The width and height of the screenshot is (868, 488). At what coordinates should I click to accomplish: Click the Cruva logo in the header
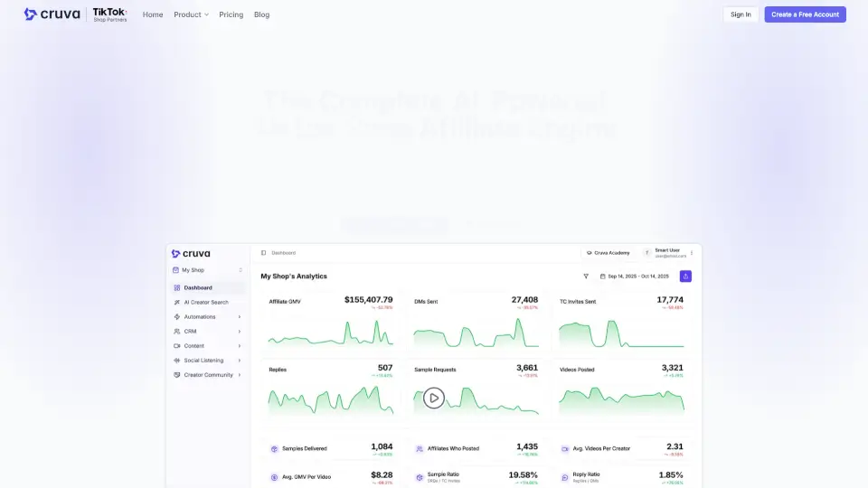pos(52,14)
